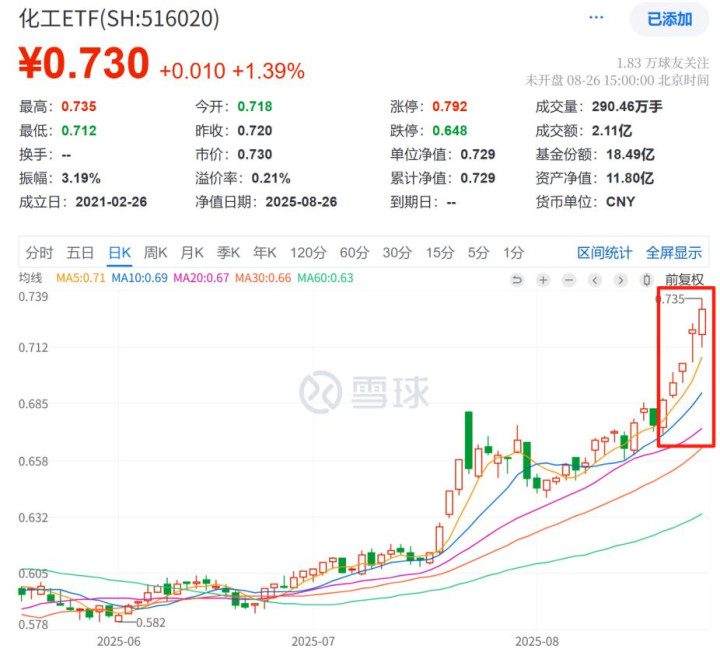Click the 今开 0.718 value
Viewport: 720px width, 659px height.
255,107
